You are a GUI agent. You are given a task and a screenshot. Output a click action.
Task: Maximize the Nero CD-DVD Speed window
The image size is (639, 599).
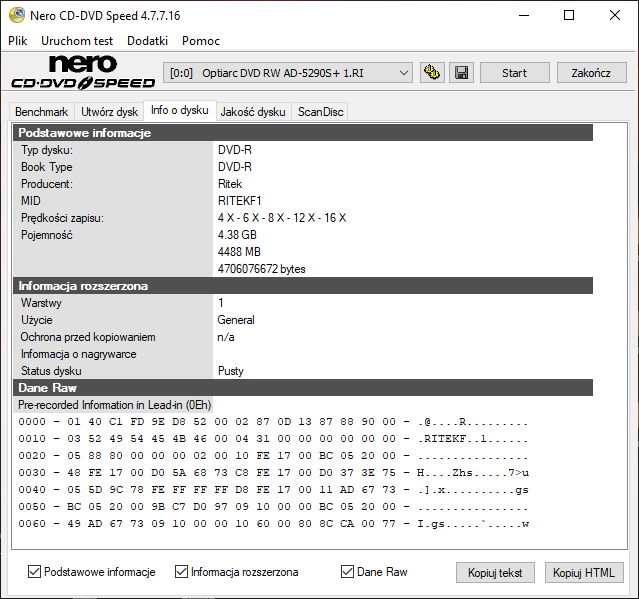click(x=569, y=15)
